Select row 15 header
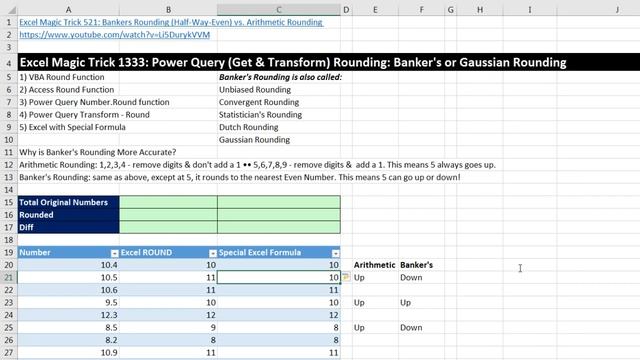The height and width of the screenshot is (360, 640). (x=9, y=202)
